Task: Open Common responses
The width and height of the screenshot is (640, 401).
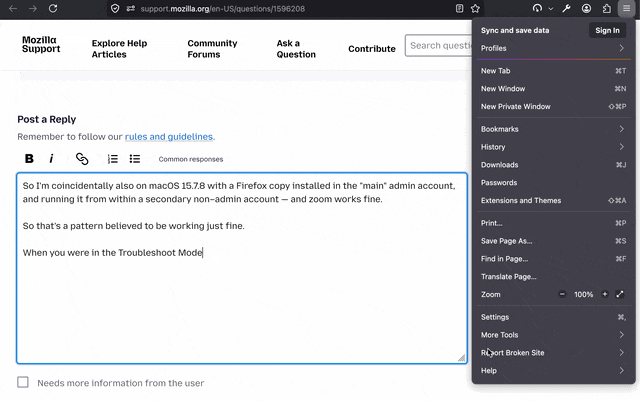Action: click(x=191, y=159)
